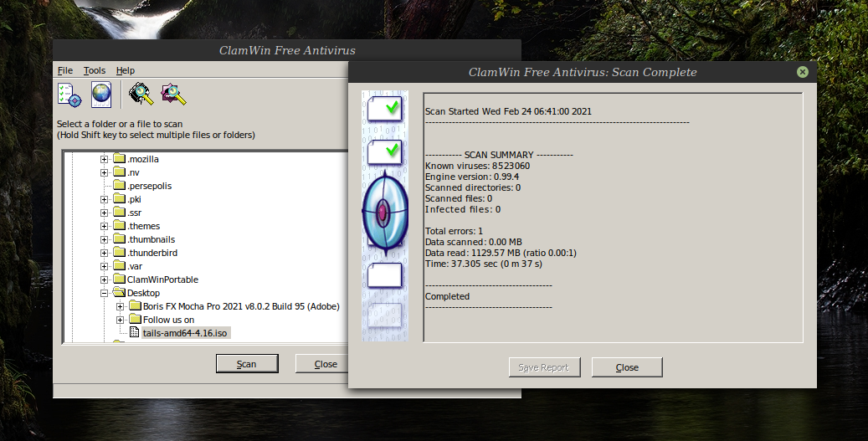Viewport: 868px width, 441px height.
Task: Click the .pki folder icon
Action: [x=120, y=198]
